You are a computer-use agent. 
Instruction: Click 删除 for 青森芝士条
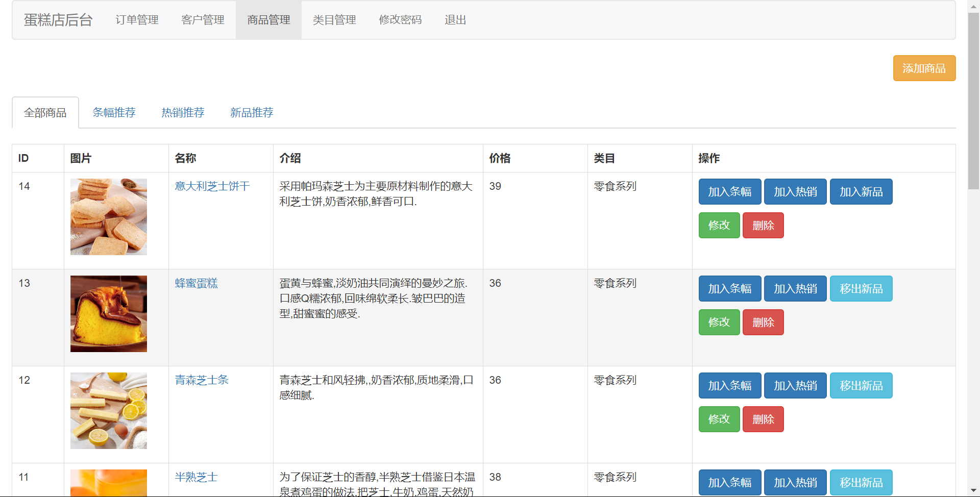(x=763, y=419)
